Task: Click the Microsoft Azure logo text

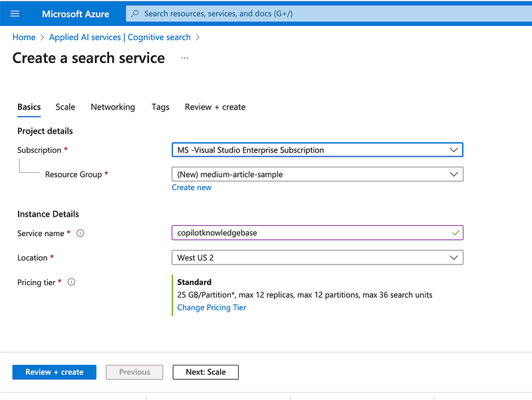Action: click(x=75, y=14)
